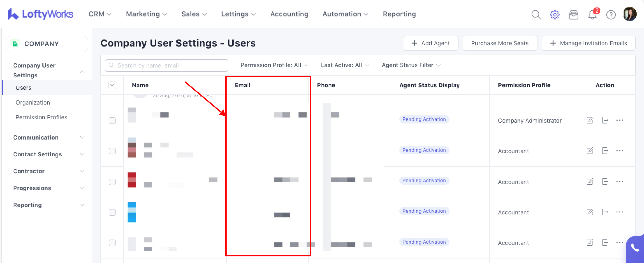Open three-dot menu on Company Administrator row
The image size is (644, 263).
620,120
